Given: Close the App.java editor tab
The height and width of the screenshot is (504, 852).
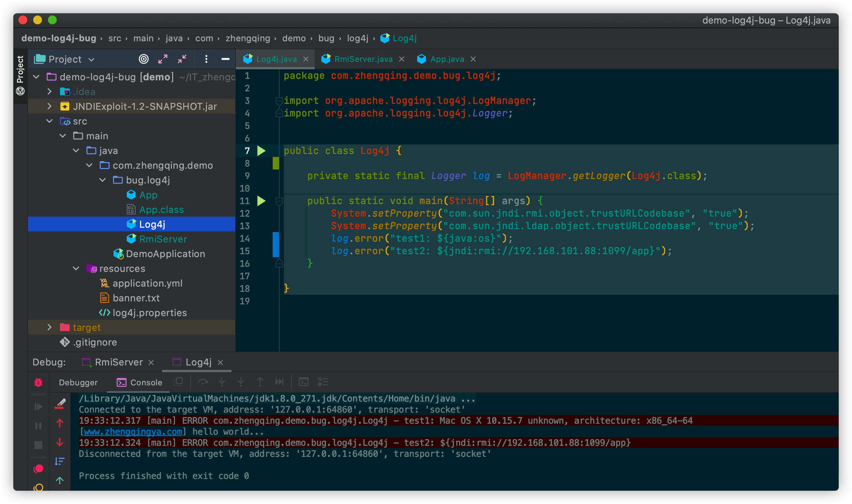Looking at the screenshot, I should 473,59.
